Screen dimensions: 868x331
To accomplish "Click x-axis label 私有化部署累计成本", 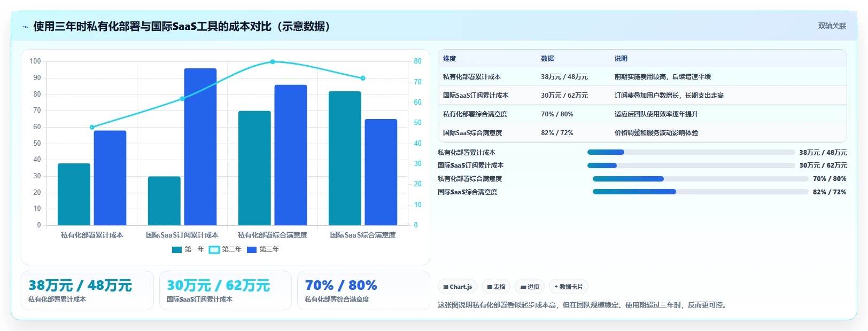I will click(92, 235).
